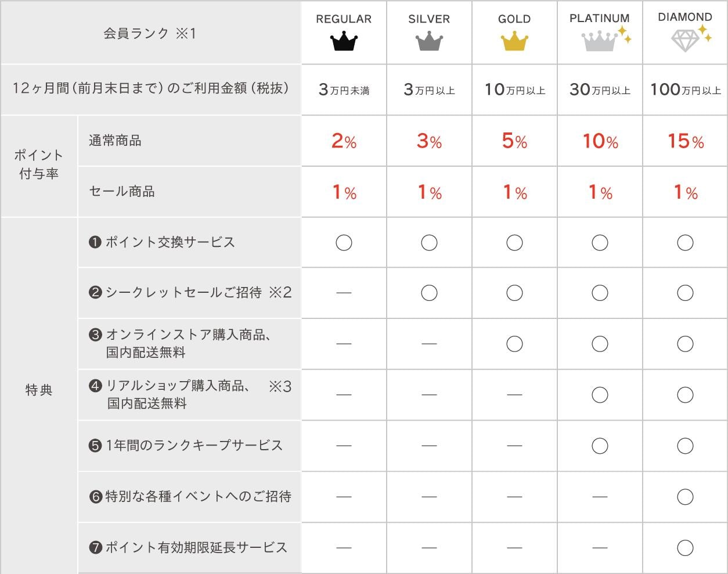Click the 100万円以上 amount cell
The image size is (728, 574).
(x=686, y=89)
